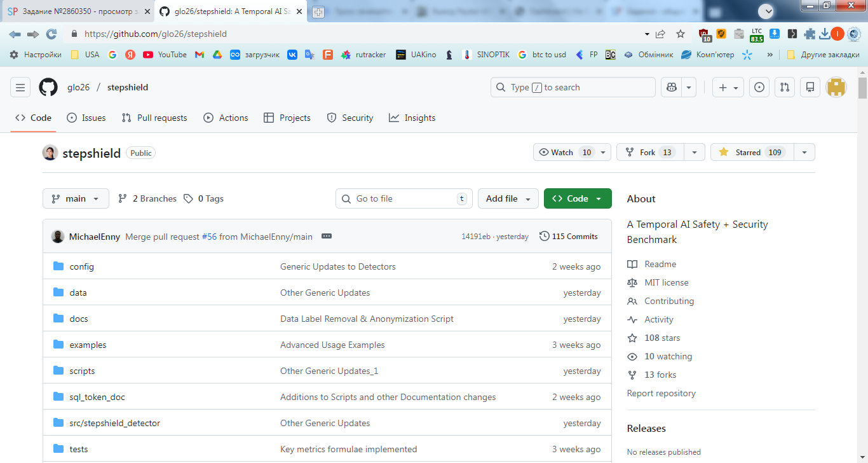Click the examples folder icon

click(59, 345)
